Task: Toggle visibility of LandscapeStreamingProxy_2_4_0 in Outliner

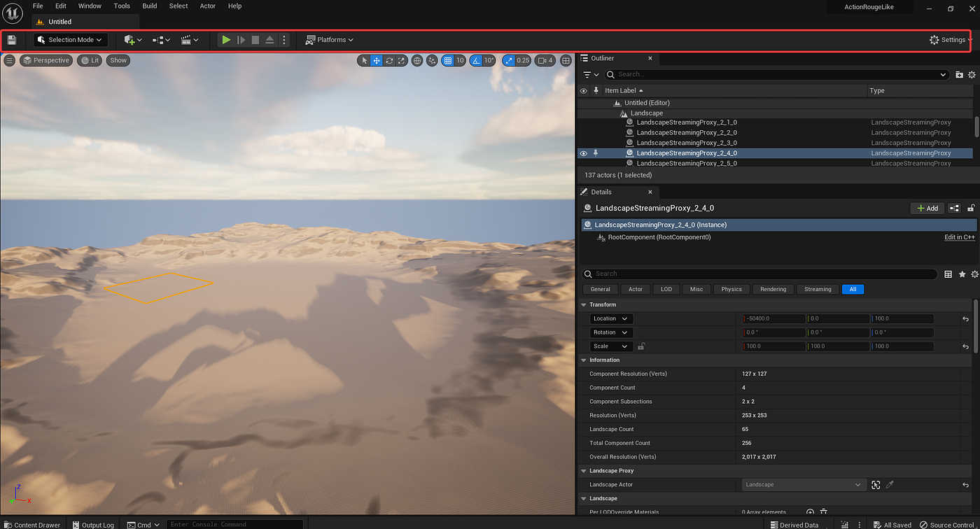Action: 583,153
